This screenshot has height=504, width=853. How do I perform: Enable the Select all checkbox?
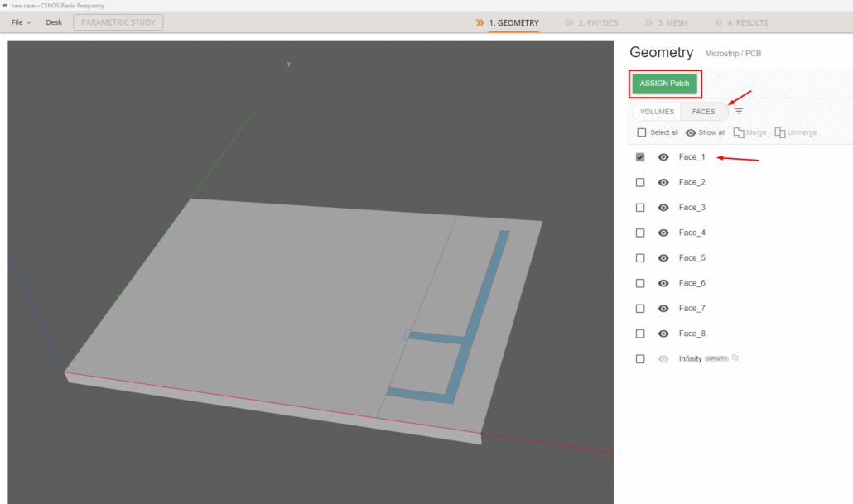641,132
